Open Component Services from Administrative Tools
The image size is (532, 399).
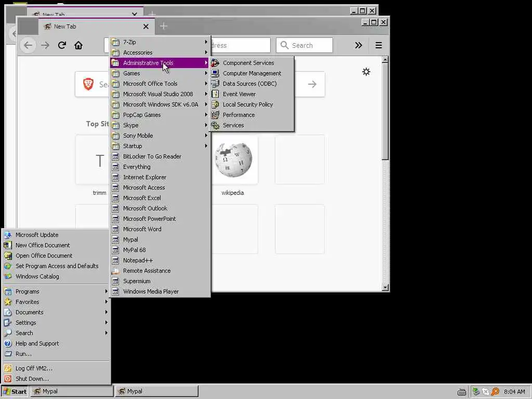coord(251,63)
